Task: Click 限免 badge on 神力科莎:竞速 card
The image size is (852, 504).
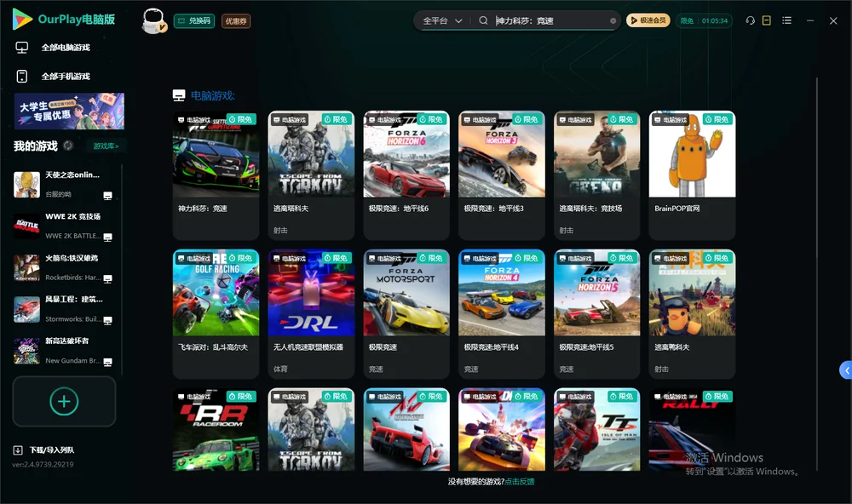Action: (x=241, y=119)
